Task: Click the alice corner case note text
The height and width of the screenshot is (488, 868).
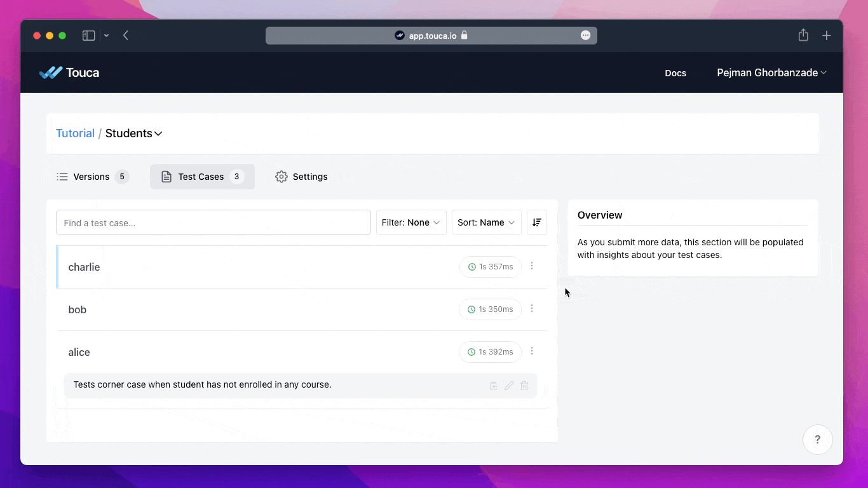Action: pos(203,385)
